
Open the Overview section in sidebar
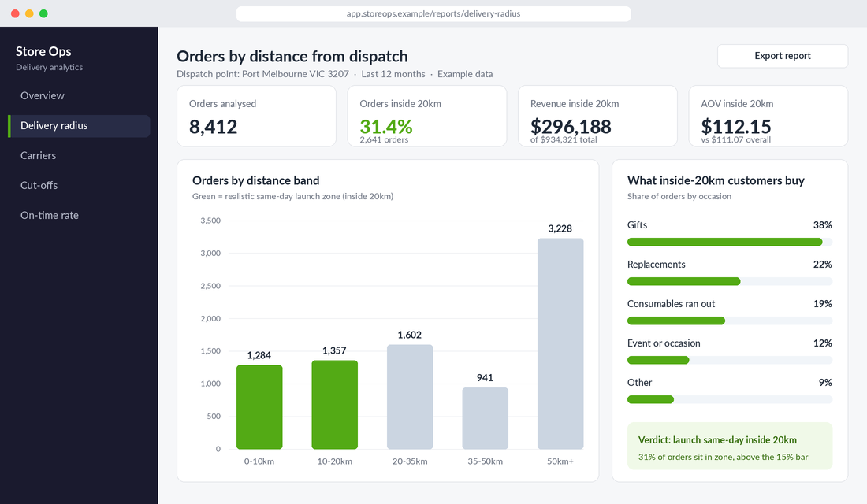[x=79, y=95]
